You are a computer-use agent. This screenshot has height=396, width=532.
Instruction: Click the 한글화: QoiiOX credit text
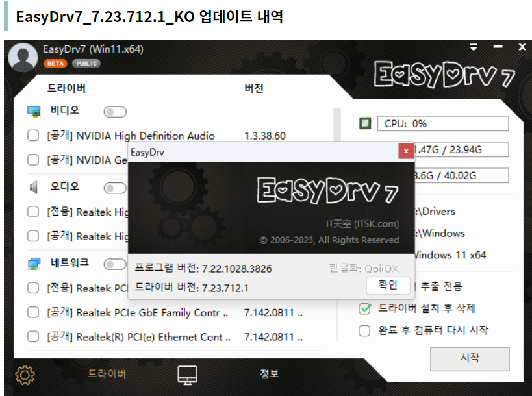(364, 269)
